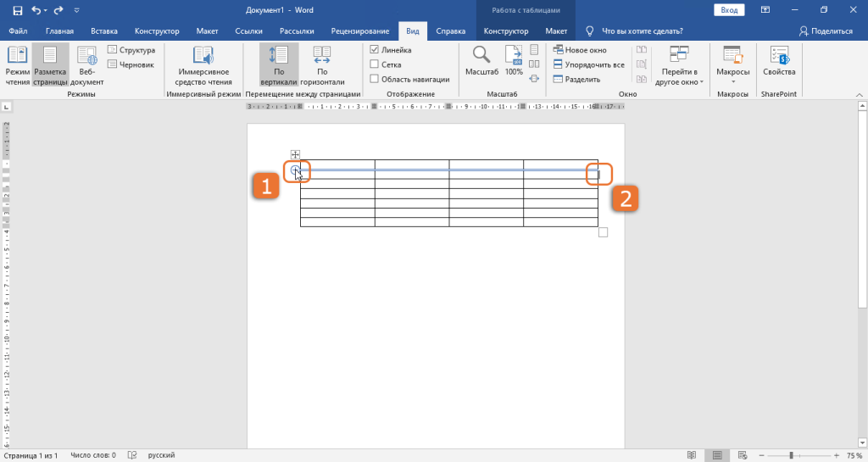The image size is (868, 462).
Task: Open the Масштаб zoom dialog
Action: coord(481,61)
